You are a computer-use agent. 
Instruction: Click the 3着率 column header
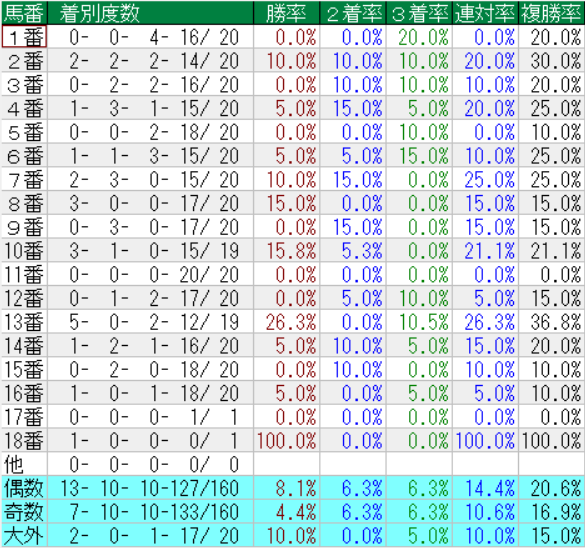(419, 13)
